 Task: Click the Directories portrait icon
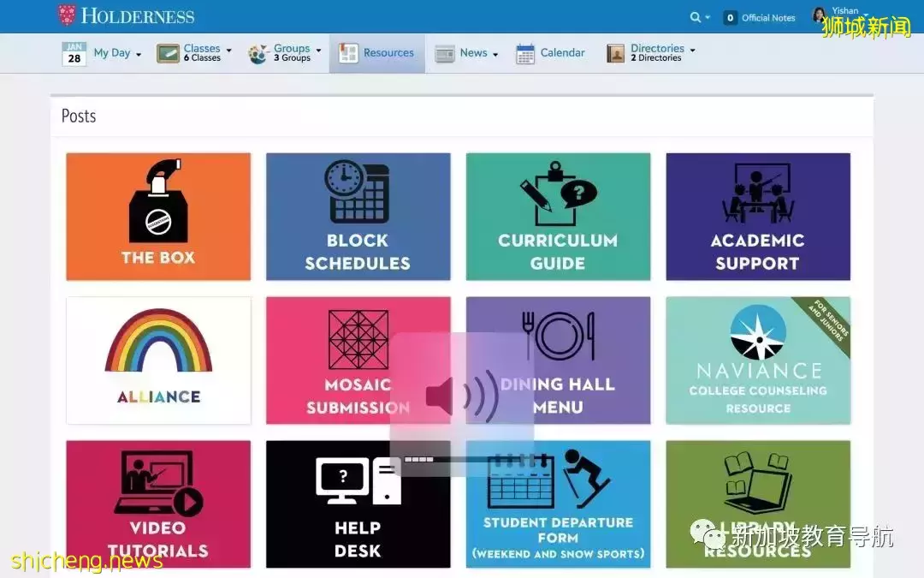[615, 54]
